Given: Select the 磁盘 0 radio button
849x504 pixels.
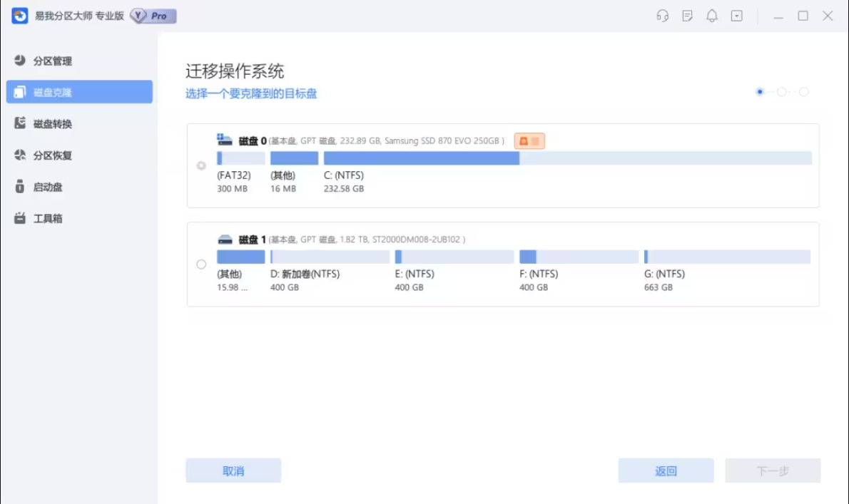Looking at the screenshot, I should (x=201, y=165).
